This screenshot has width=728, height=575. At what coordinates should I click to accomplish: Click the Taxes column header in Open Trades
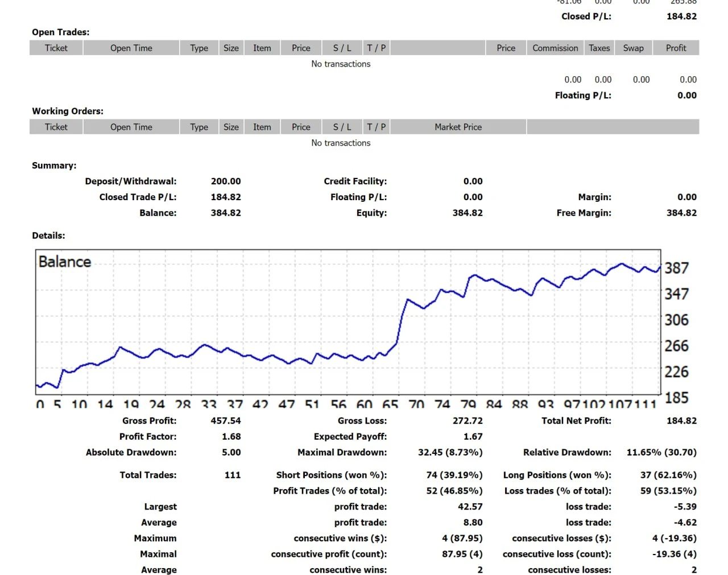click(599, 48)
